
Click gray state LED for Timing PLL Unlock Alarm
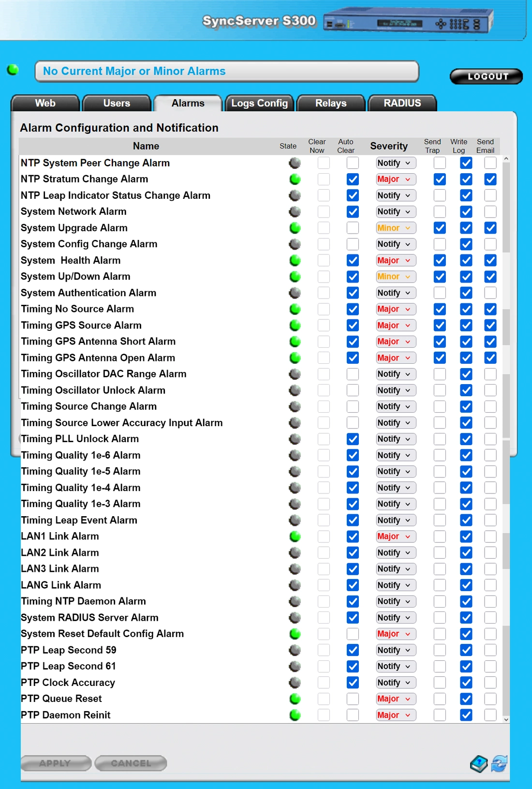(x=295, y=439)
